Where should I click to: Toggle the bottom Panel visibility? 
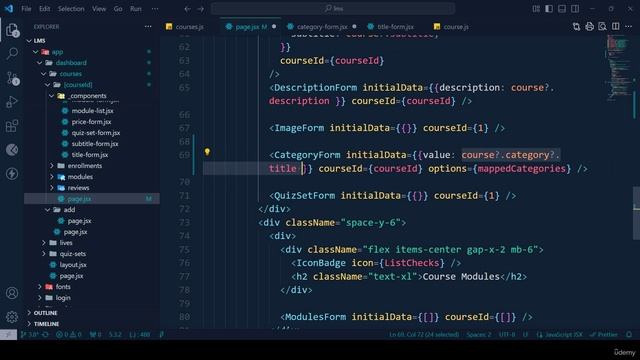pos(562,9)
